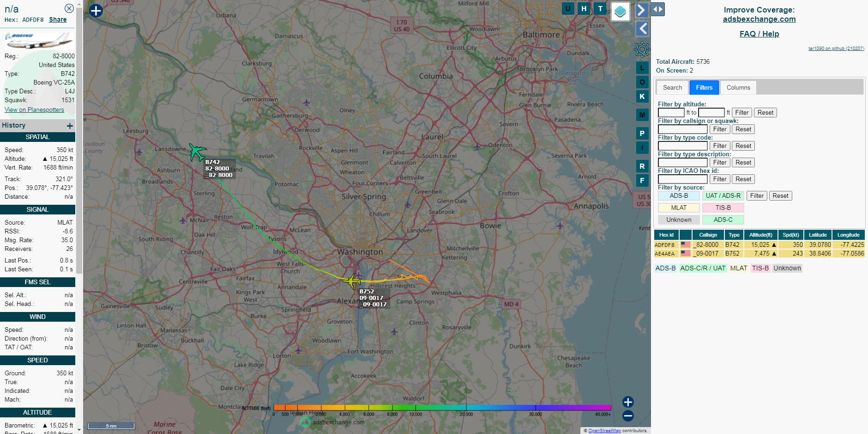Apply the altitude Filter button

[x=742, y=113]
